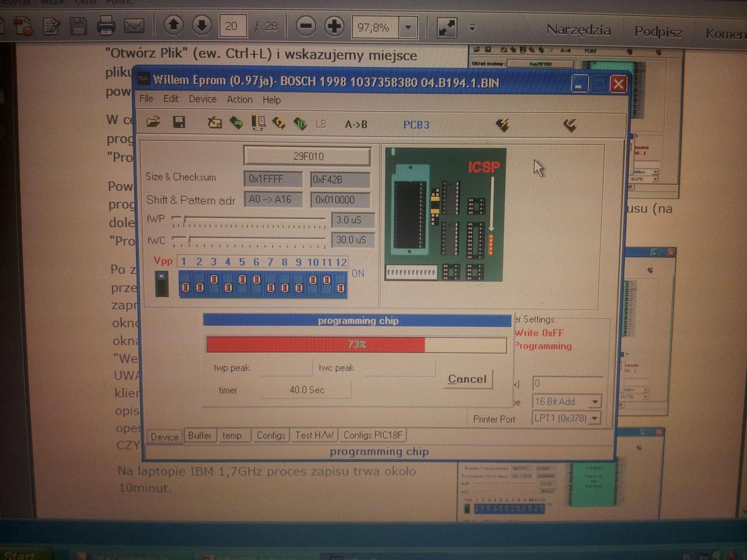Click the rightmost checkmark icon in Willem toolbar
The image size is (747, 560).
pos(570,125)
